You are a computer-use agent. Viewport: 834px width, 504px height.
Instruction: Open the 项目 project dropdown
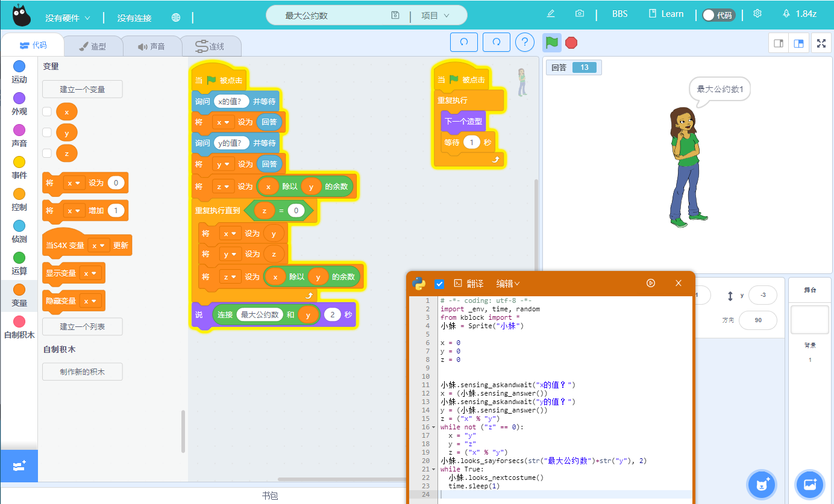point(435,16)
